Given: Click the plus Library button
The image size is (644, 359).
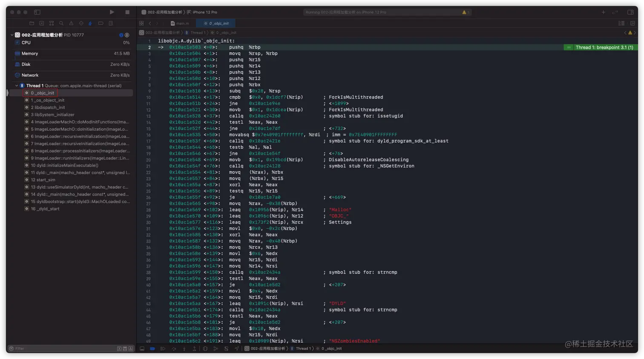Looking at the screenshot, I should pos(604,12).
